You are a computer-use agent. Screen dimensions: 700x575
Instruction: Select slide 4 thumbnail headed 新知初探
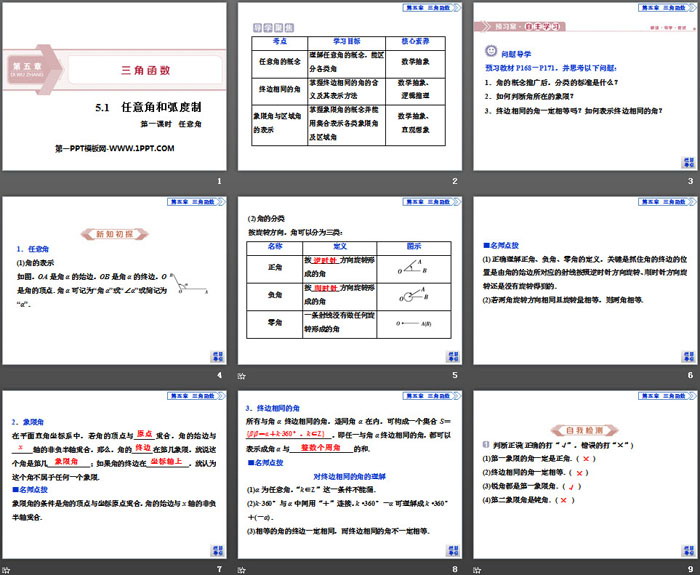pos(114,281)
